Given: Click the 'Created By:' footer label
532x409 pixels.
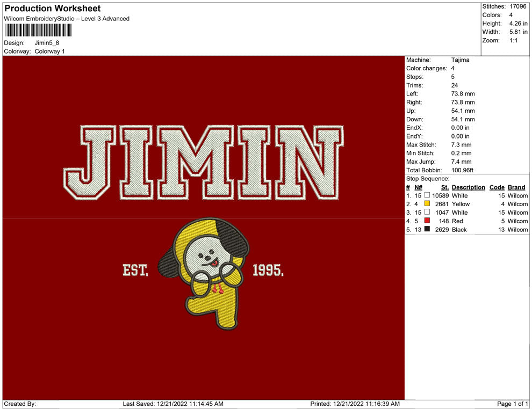Looking at the screenshot, I should pos(20,404).
